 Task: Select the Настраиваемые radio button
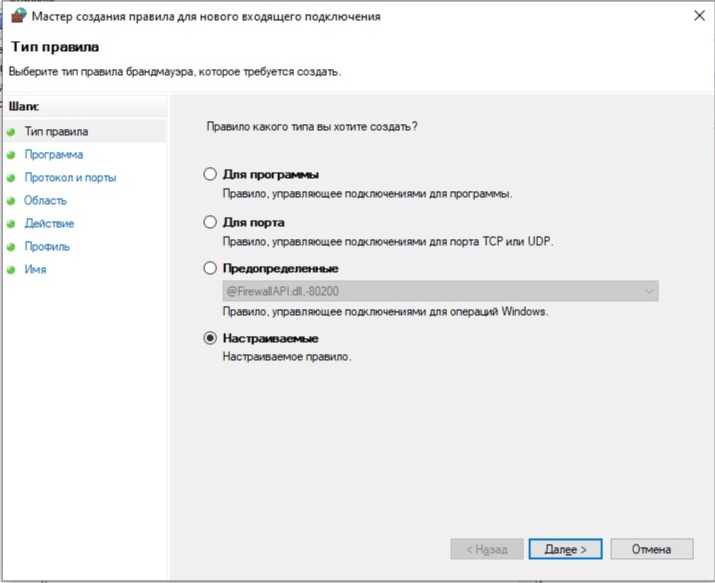210,338
